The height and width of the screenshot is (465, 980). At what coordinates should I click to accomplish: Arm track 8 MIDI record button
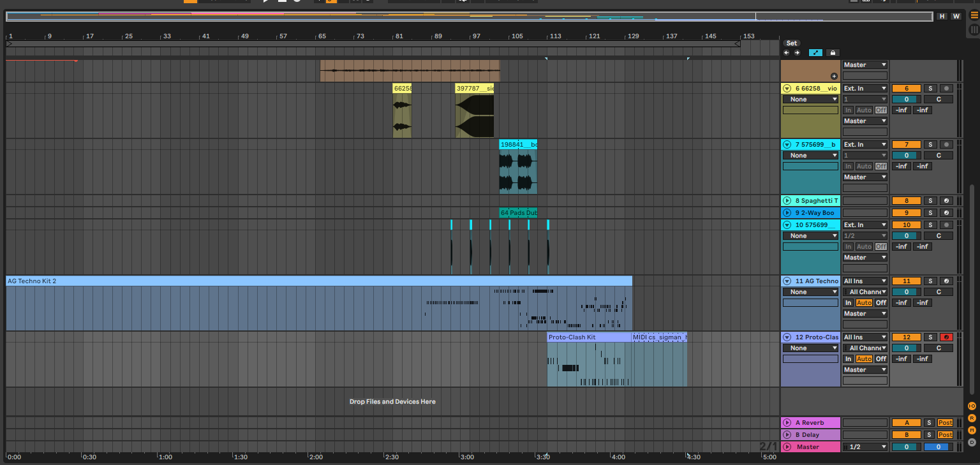tap(946, 201)
